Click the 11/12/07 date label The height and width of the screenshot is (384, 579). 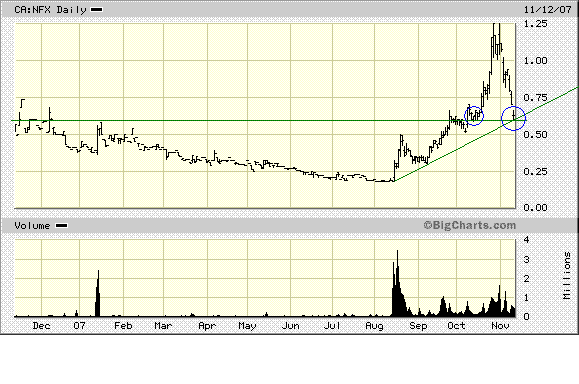[548, 10]
